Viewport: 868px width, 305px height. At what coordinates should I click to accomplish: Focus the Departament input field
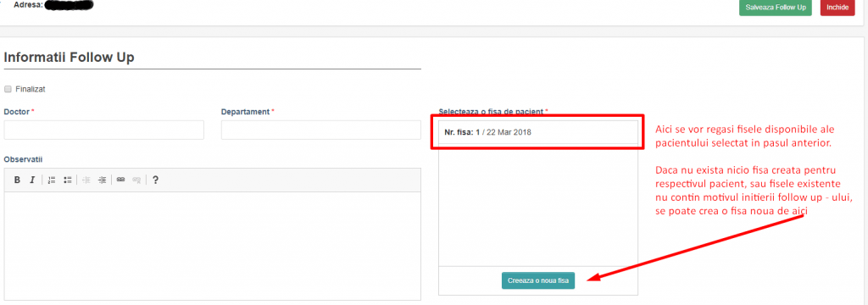point(321,130)
